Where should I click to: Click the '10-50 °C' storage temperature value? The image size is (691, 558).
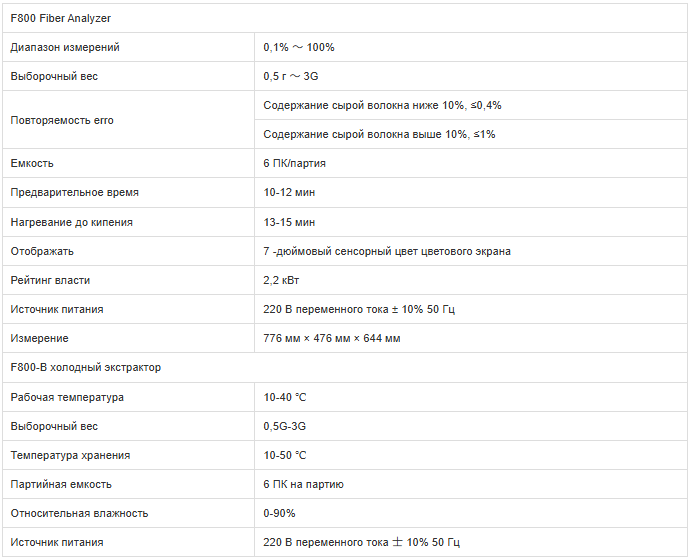285,455
